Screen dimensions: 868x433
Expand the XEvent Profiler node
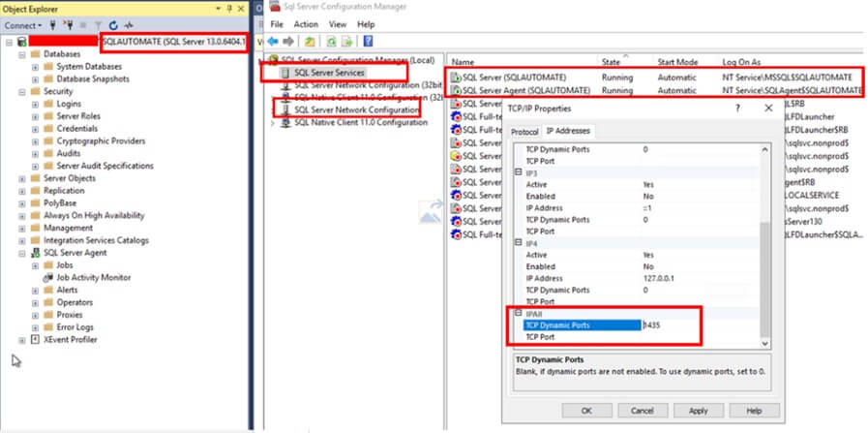[x=22, y=340]
